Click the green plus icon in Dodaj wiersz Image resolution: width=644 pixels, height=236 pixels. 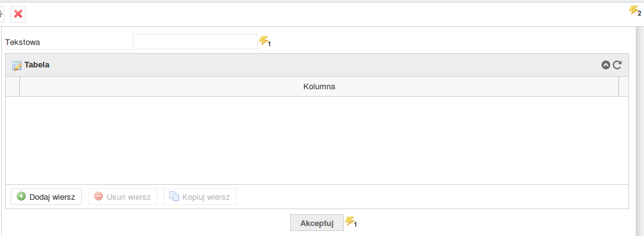point(21,197)
